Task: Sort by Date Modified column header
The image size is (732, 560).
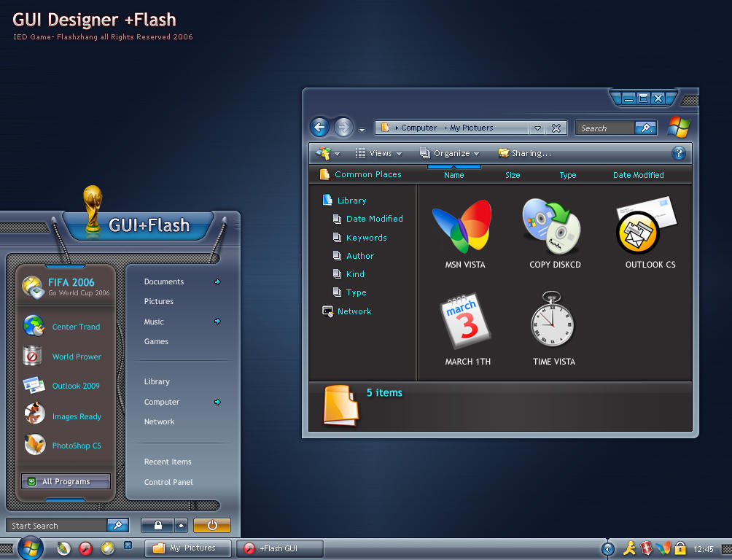Action: pos(638,175)
